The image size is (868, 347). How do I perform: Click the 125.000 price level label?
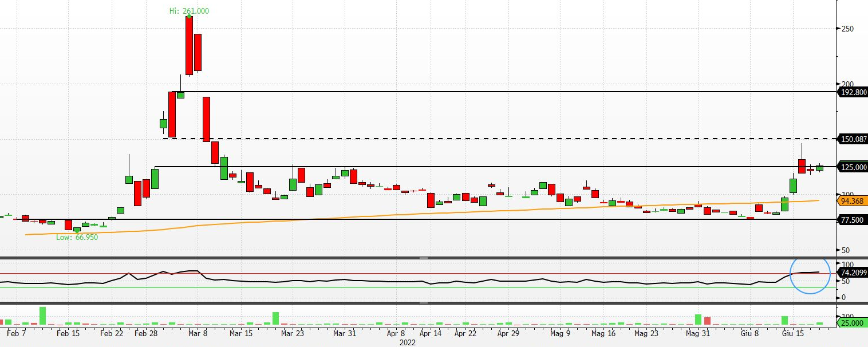tap(853, 167)
